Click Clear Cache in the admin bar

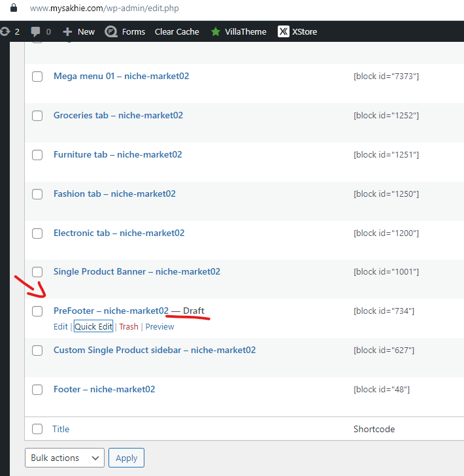pyautogui.click(x=177, y=31)
